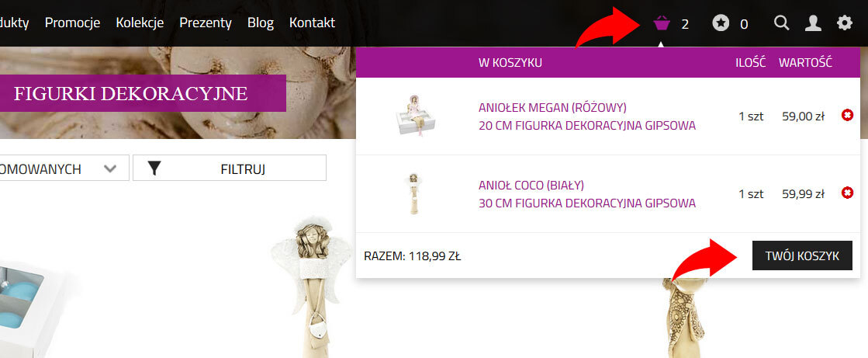This screenshot has width=868, height=358.
Task: Open the Kolekcje menu
Action: [140, 23]
